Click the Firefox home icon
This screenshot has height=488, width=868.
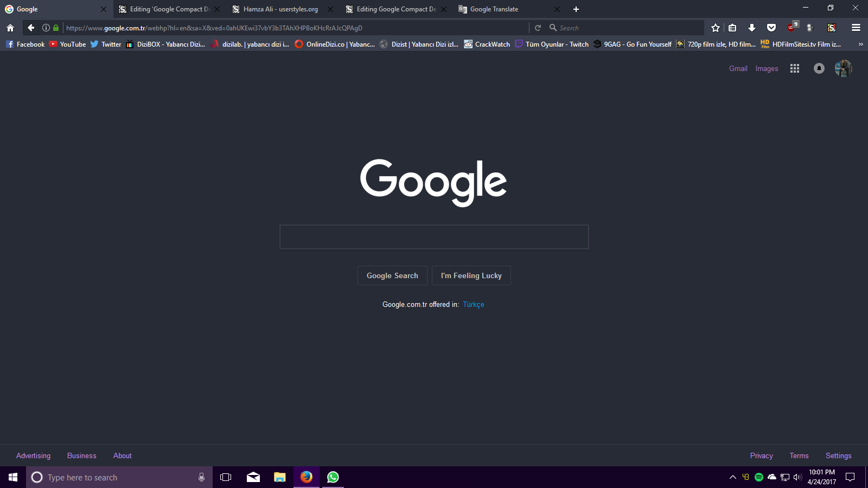tap(10, 28)
